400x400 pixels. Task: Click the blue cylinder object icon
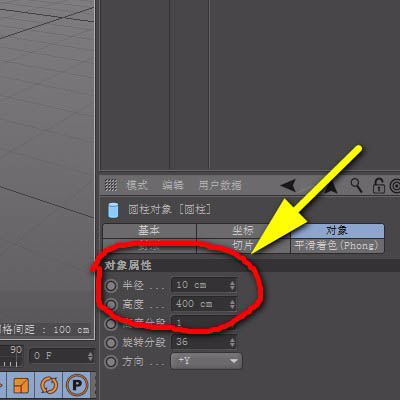(113, 210)
